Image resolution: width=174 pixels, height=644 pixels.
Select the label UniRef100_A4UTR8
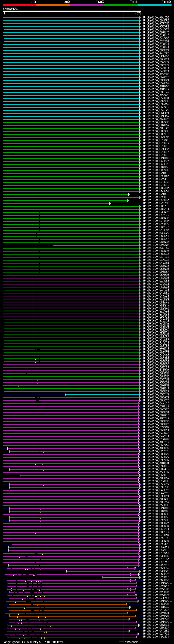click(x=156, y=54)
